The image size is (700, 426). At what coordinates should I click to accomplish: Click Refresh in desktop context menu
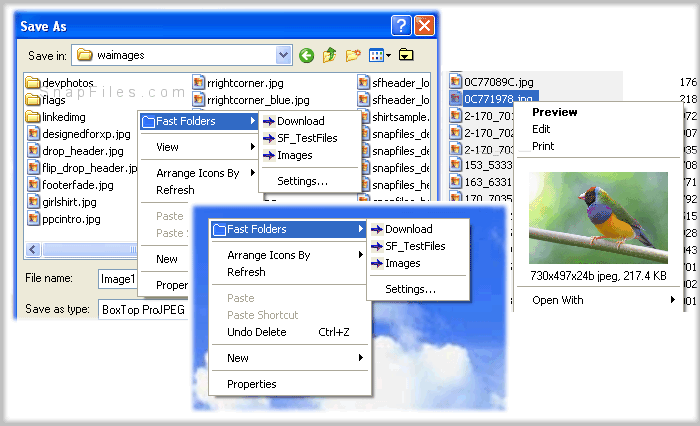[x=288, y=272]
